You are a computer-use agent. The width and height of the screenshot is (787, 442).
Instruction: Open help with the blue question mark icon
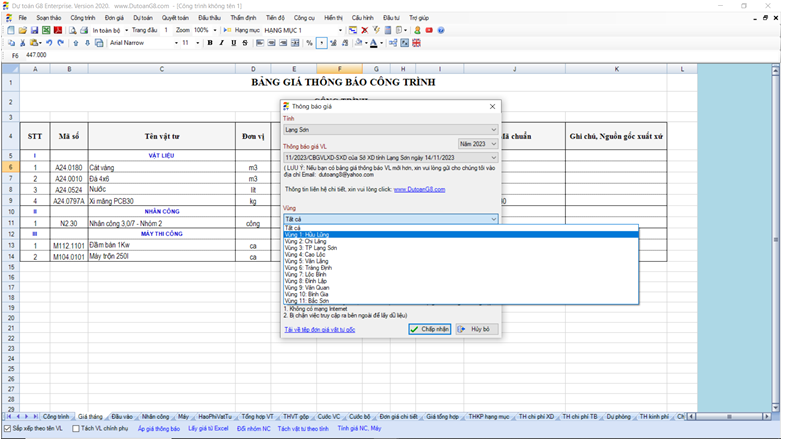coord(441,30)
